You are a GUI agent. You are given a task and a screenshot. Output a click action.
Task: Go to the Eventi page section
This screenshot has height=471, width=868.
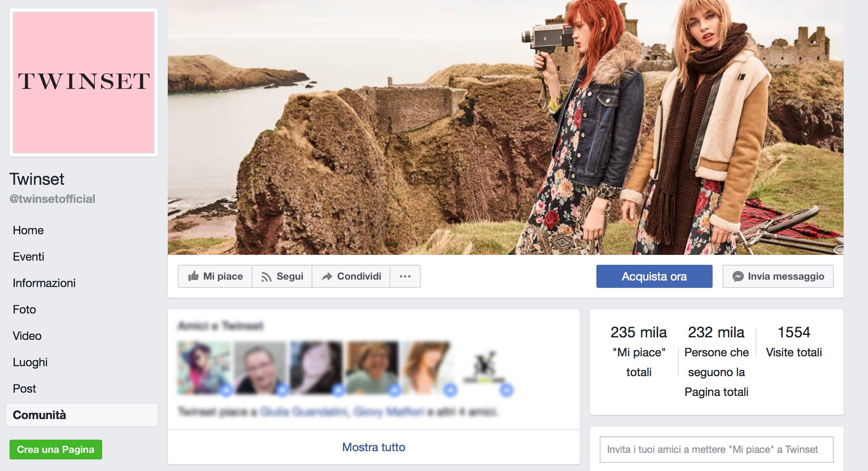click(x=28, y=257)
